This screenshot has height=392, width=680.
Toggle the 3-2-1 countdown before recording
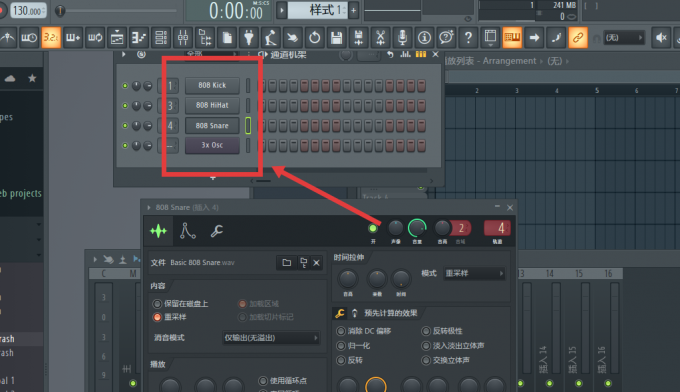[51, 38]
